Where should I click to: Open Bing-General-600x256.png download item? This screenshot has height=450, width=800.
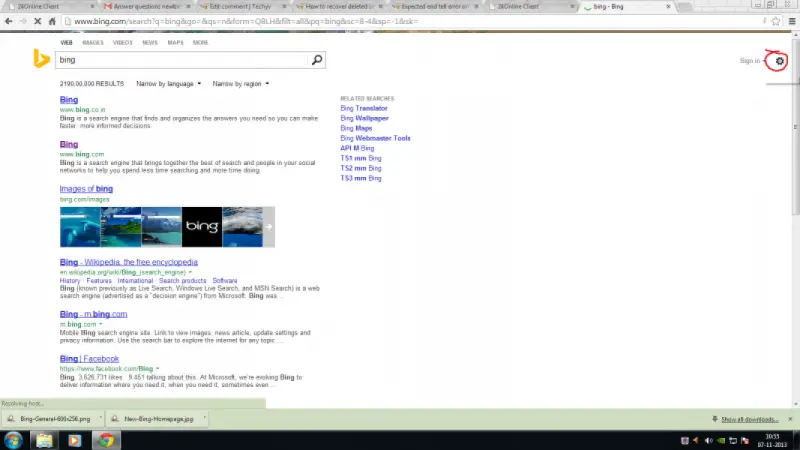[50, 419]
